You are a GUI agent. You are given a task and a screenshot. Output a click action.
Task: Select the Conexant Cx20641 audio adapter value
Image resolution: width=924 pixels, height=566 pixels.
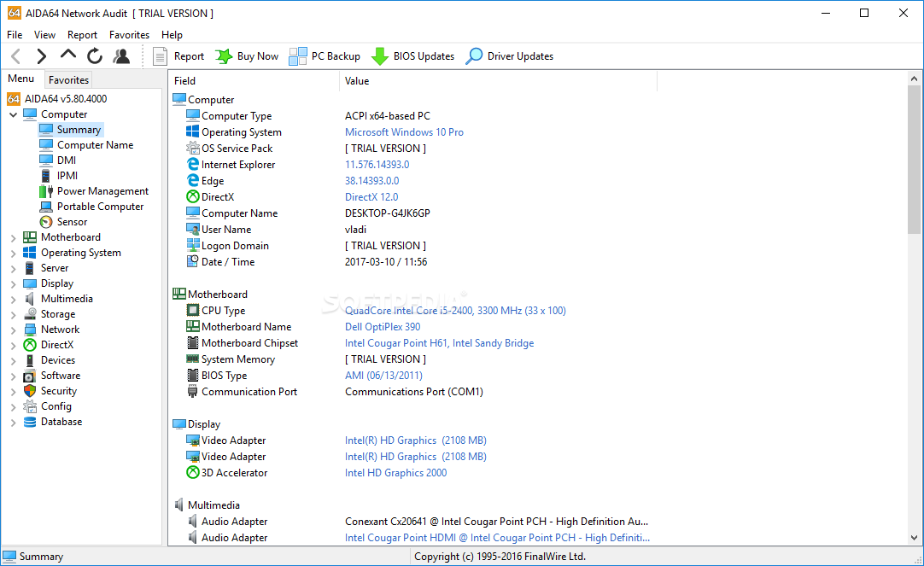(x=496, y=522)
